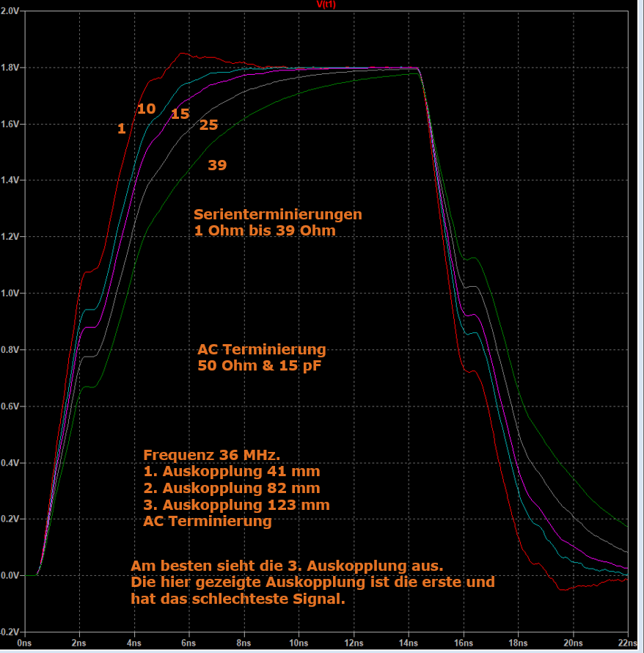Image resolution: width=644 pixels, height=653 pixels.
Task: Click the Serienterminierungen annotation
Action: pyautogui.click(x=278, y=215)
